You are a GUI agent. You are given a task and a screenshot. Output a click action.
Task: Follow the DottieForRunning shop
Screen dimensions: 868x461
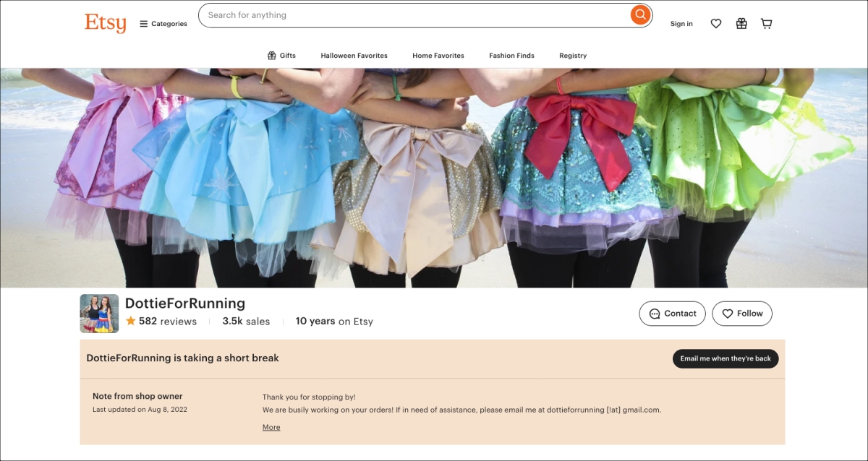[x=742, y=314]
